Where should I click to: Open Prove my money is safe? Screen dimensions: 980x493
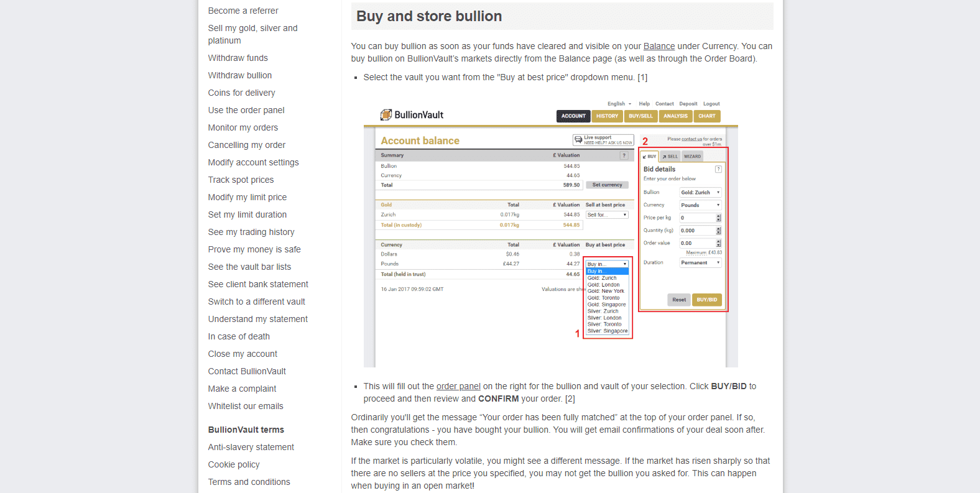pyautogui.click(x=254, y=249)
